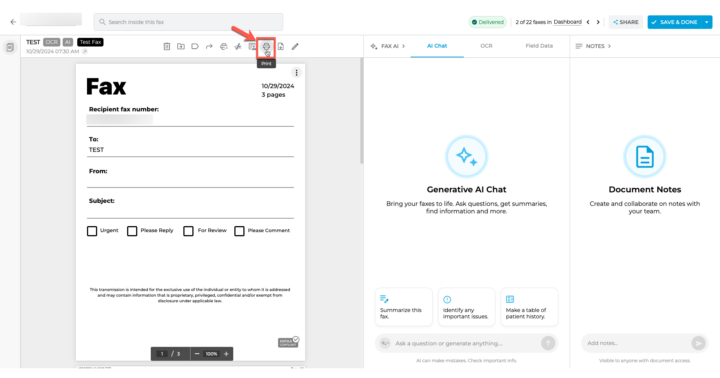Click the tag label icon
720x378 pixels.
(195, 46)
